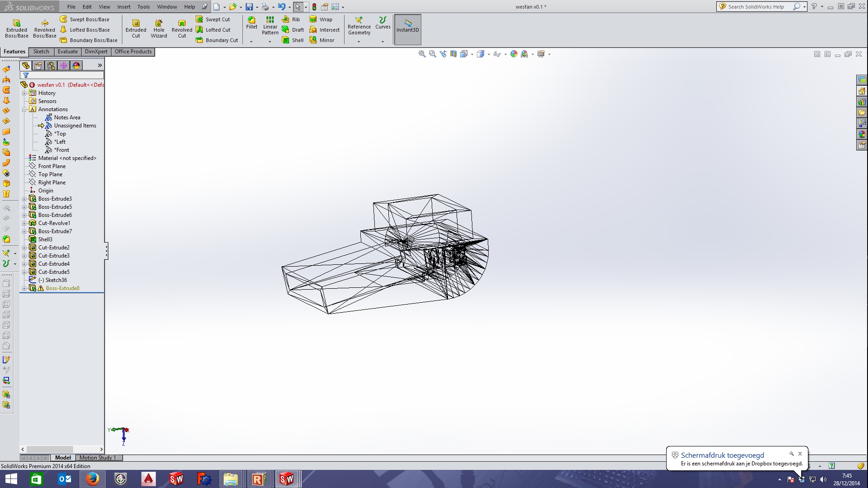
Task: Click the Zoom to Fit icon
Action: (422, 54)
